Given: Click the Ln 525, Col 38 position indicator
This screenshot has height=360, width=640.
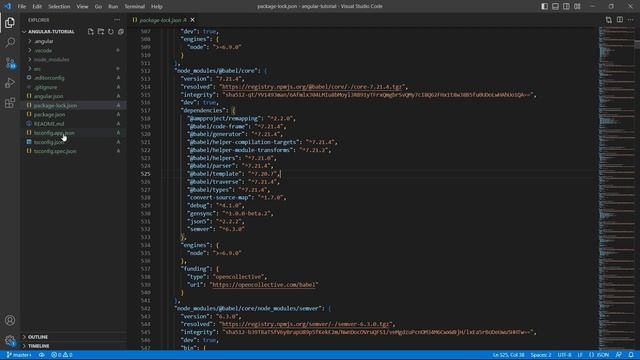Looking at the screenshot, I should click(x=509, y=355).
